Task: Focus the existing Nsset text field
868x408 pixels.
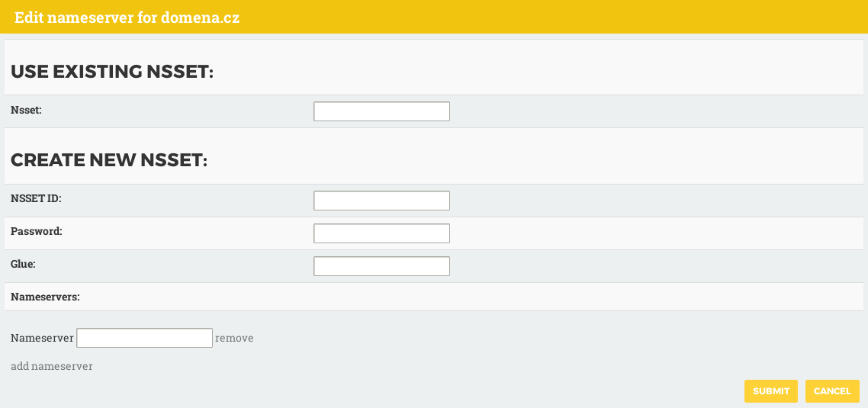Action: point(381,111)
